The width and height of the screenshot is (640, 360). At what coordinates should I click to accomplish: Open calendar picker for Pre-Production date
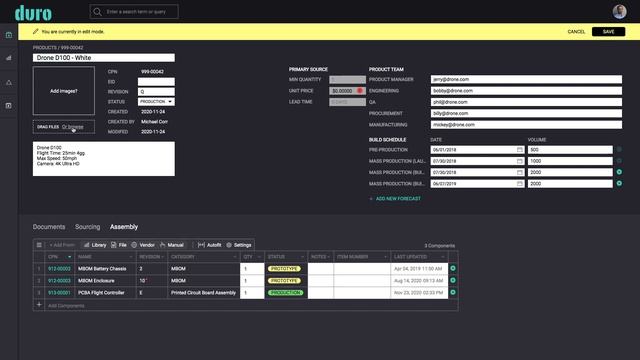(x=520, y=150)
